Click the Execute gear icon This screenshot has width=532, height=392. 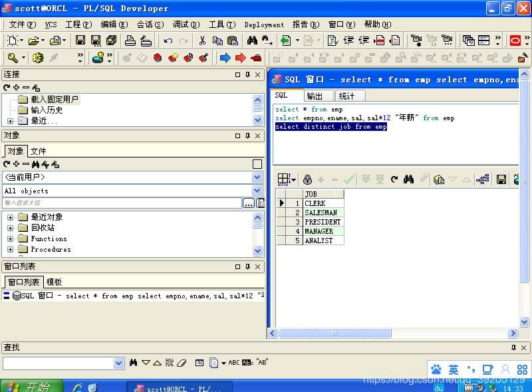38,58
